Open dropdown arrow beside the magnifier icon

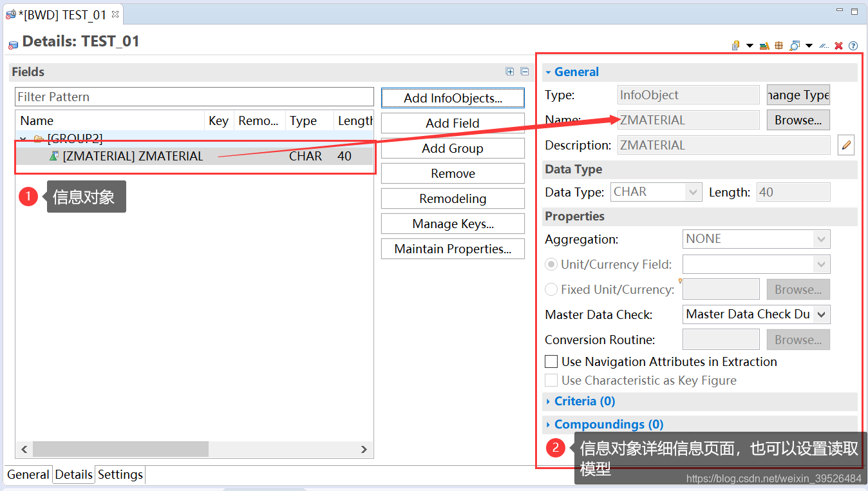coord(809,46)
